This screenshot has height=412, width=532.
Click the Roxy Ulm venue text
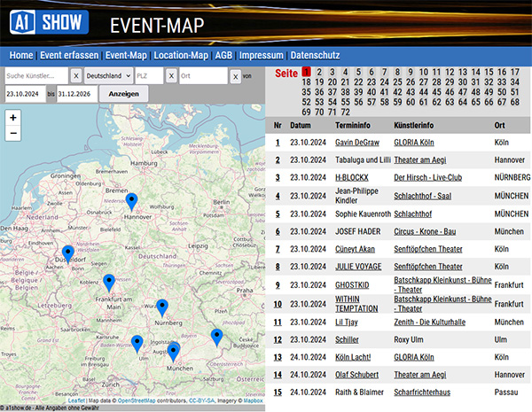click(409, 339)
